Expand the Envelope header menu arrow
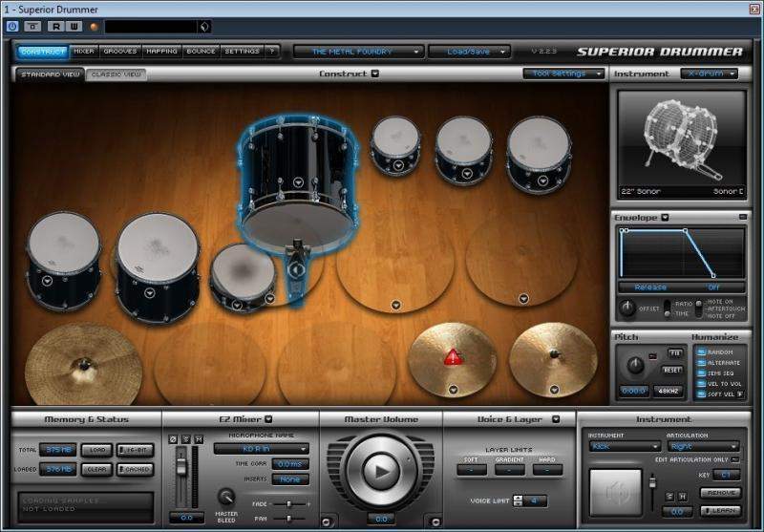Screen dimensions: 764x532 (x=665, y=217)
